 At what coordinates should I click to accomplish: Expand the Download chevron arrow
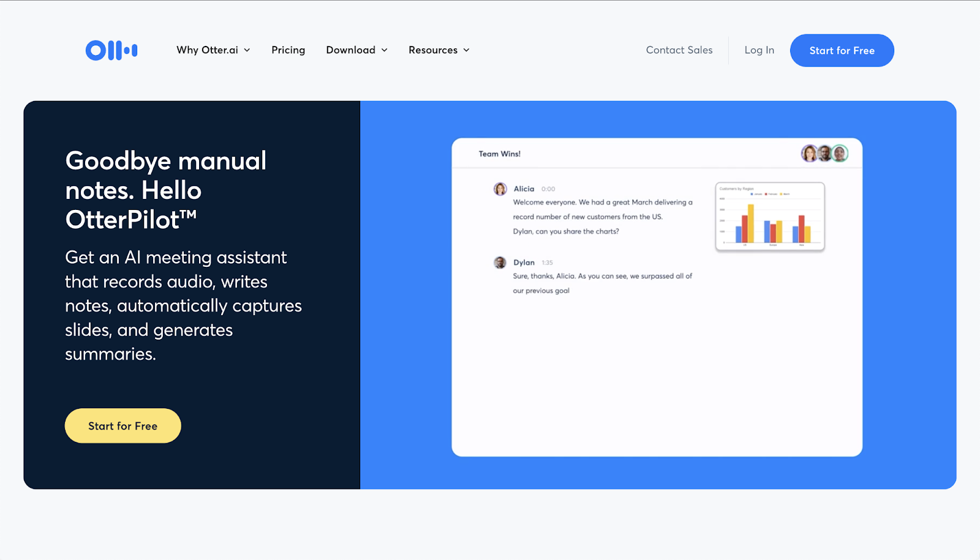click(x=384, y=50)
